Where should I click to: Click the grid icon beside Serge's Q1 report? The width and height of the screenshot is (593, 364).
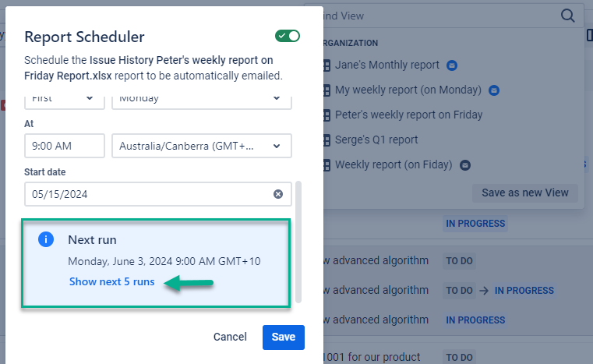click(x=327, y=140)
